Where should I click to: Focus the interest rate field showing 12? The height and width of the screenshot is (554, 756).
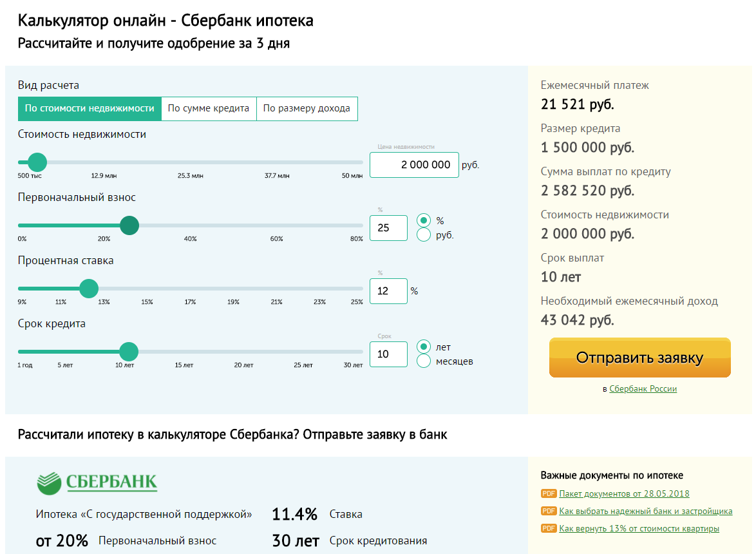tap(388, 291)
